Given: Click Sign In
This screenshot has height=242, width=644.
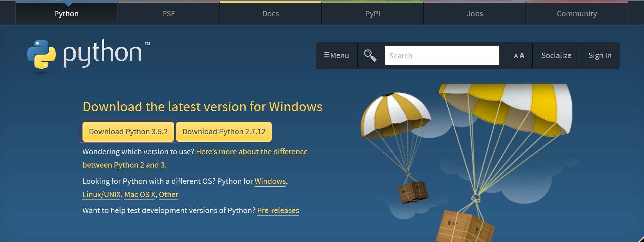Looking at the screenshot, I should (x=600, y=55).
